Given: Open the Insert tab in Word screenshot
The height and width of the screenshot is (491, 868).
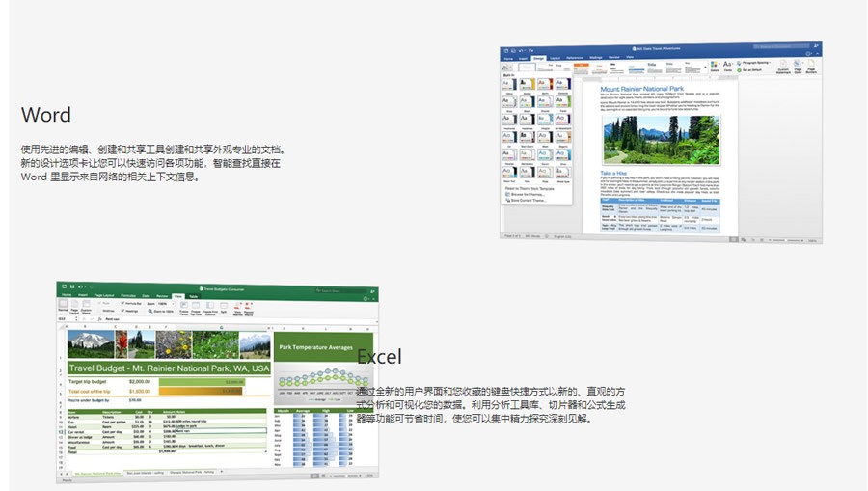Looking at the screenshot, I should [x=523, y=59].
